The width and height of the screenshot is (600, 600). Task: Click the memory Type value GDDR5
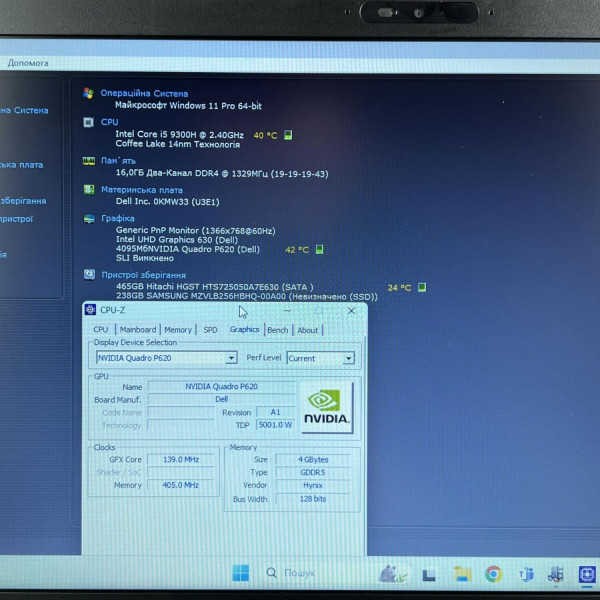tap(313, 472)
